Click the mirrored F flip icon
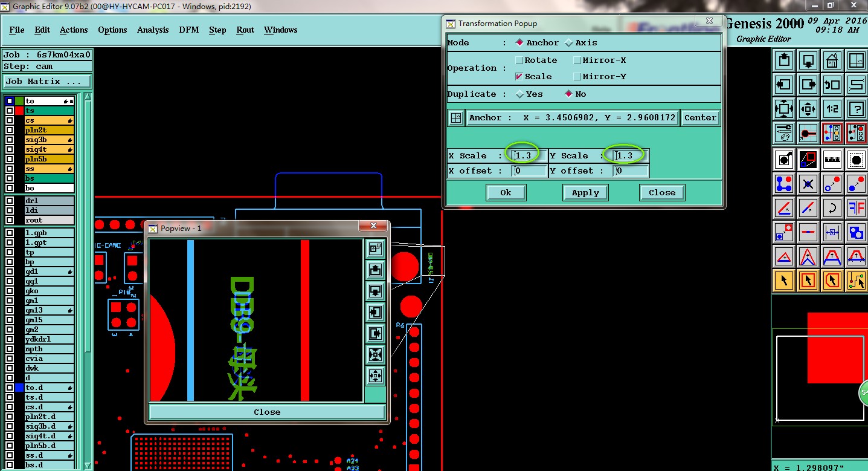Image resolution: width=868 pixels, height=471 pixels. [856, 208]
